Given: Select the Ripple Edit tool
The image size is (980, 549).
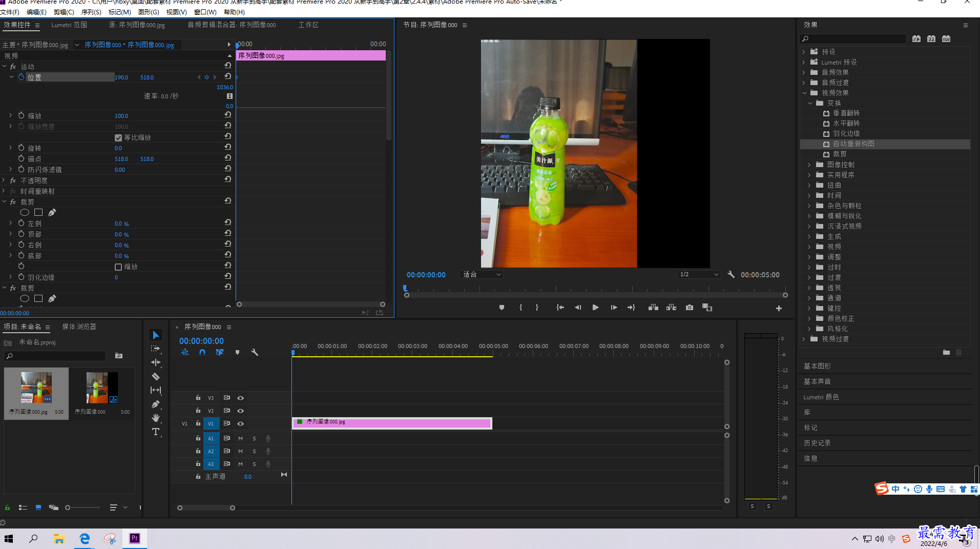Looking at the screenshot, I should point(156,362).
